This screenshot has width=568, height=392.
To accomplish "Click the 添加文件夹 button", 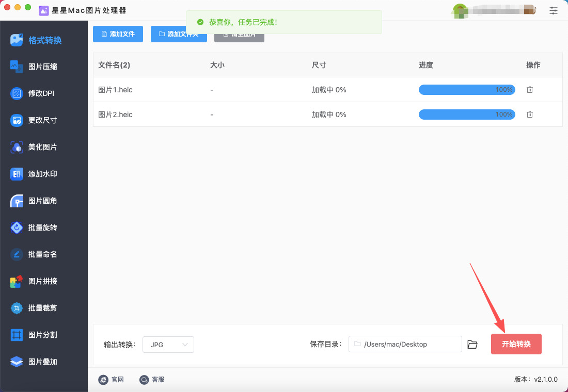I will point(179,34).
